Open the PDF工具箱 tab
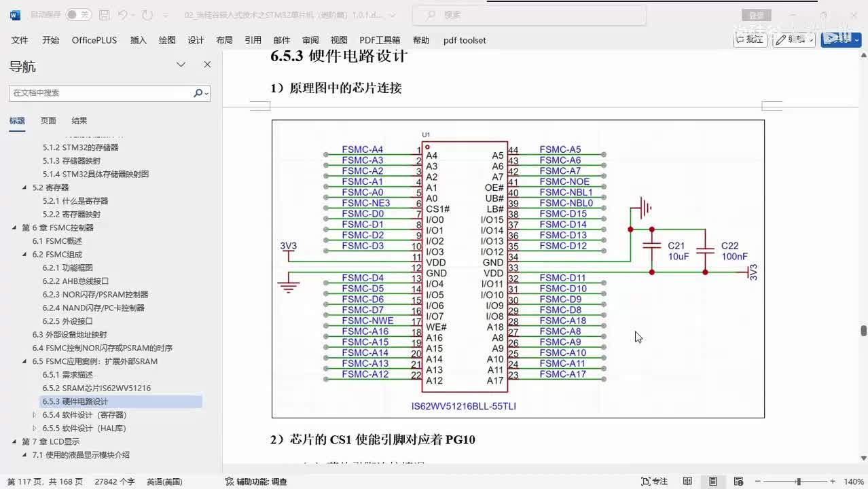The image size is (868, 489). point(380,40)
